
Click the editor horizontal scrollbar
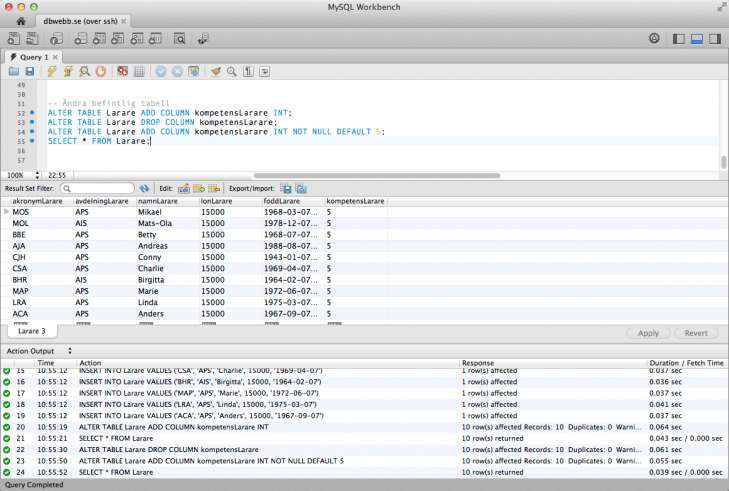377,175
